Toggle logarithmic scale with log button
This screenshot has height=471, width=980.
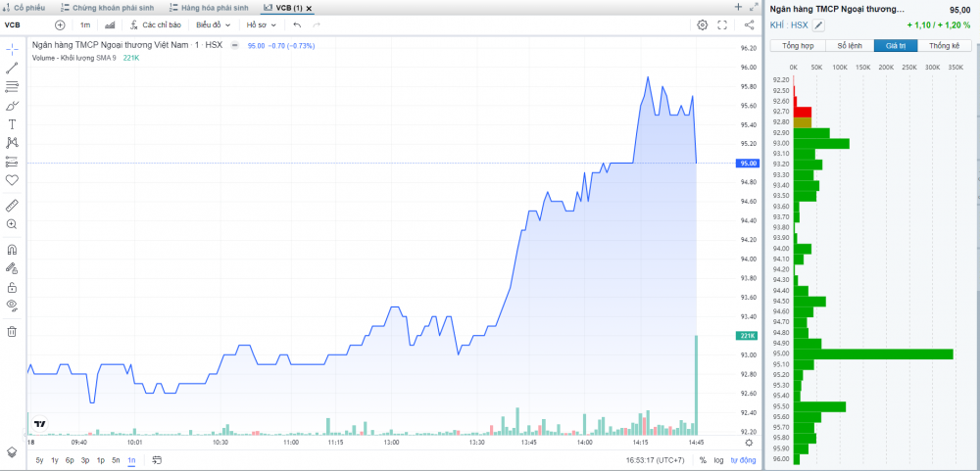pos(718,460)
